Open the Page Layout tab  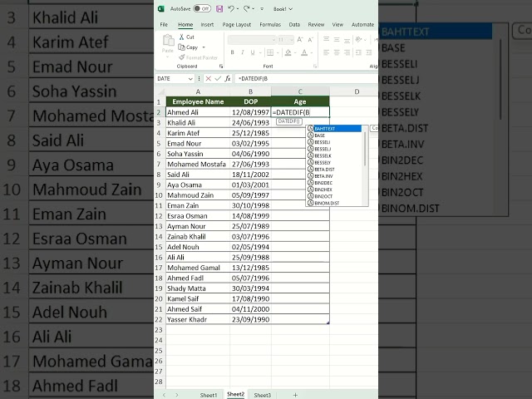pos(236,24)
